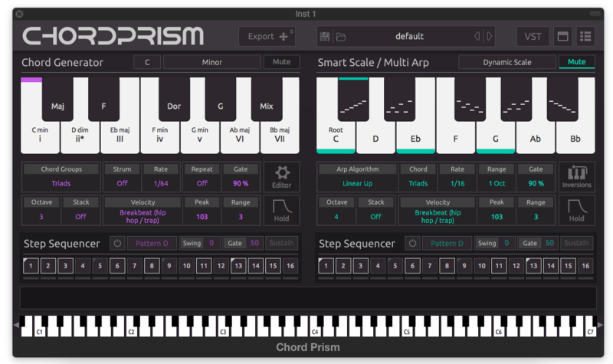Select the arp pattern icon between D and Eb

point(399,100)
